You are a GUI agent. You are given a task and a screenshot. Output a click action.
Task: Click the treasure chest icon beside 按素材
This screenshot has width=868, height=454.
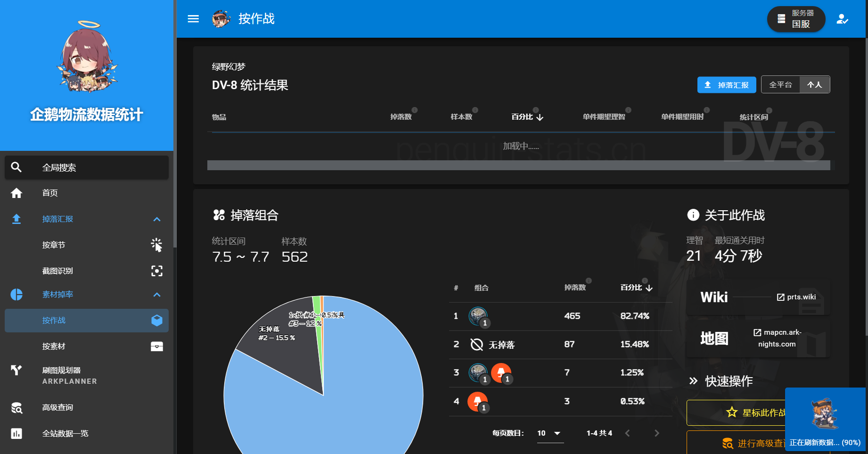pyautogui.click(x=157, y=347)
